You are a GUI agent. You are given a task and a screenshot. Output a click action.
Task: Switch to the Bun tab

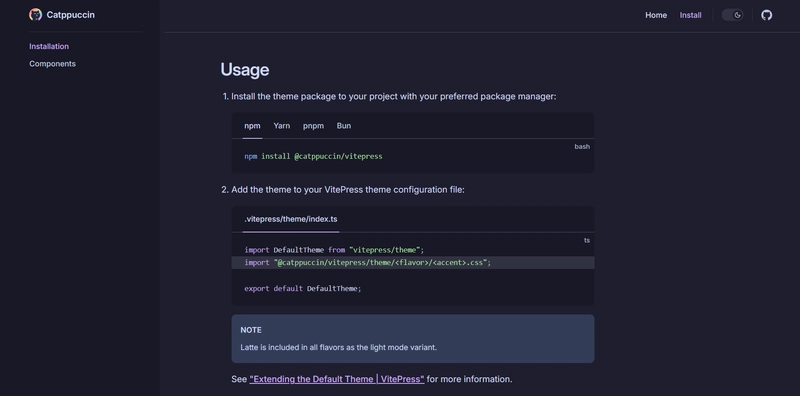pyautogui.click(x=344, y=126)
